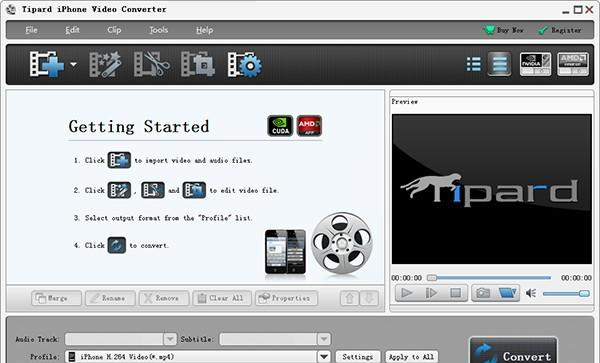The width and height of the screenshot is (600, 363).
Task: Click the CUDA badge in Getting Started
Action: pos(280,125)
